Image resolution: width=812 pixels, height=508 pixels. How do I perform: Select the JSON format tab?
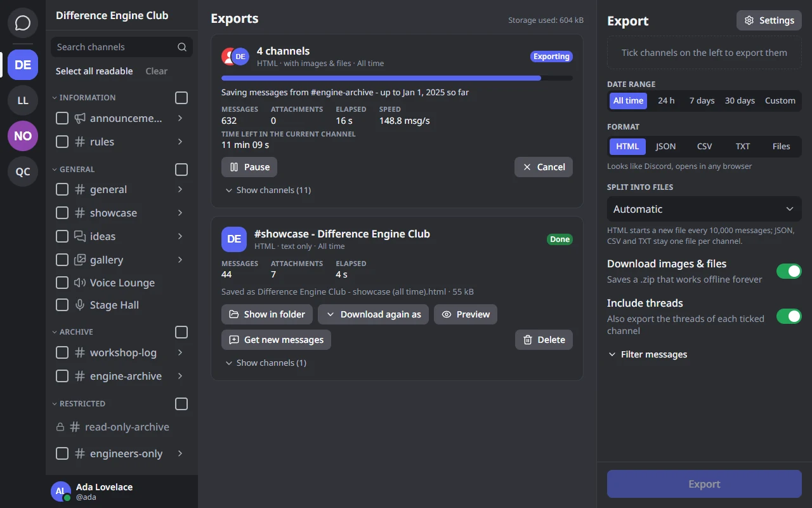665,146
